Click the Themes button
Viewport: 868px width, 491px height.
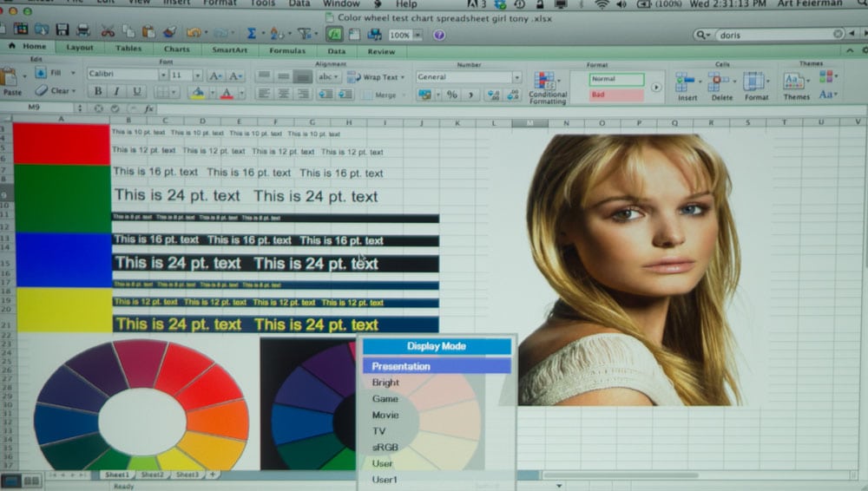point(796,86)
